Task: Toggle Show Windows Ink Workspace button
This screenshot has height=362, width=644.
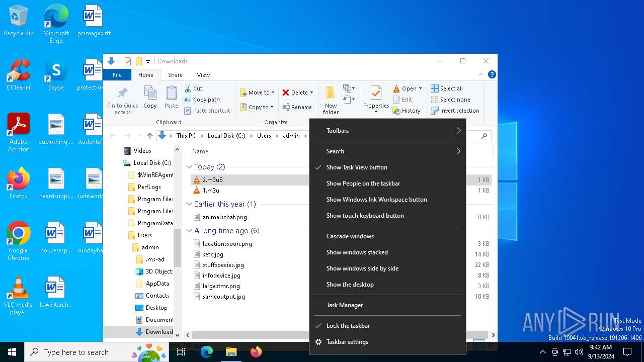Action: point(387,200)
